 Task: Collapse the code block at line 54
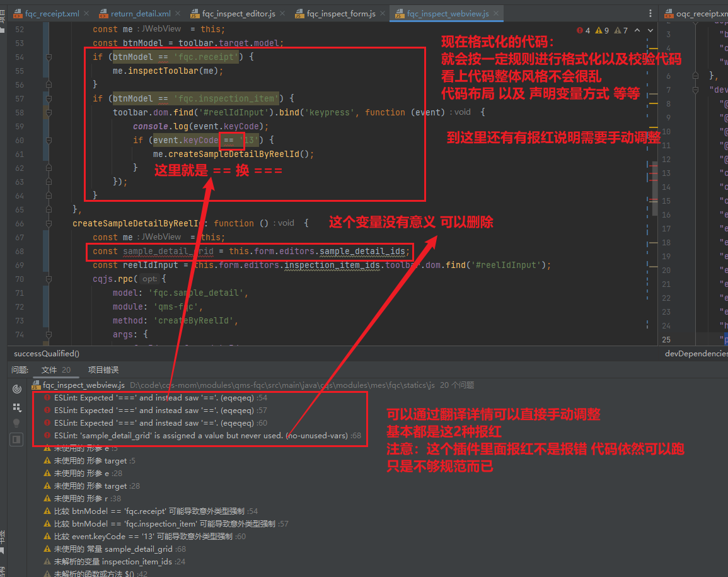(49, 57)
